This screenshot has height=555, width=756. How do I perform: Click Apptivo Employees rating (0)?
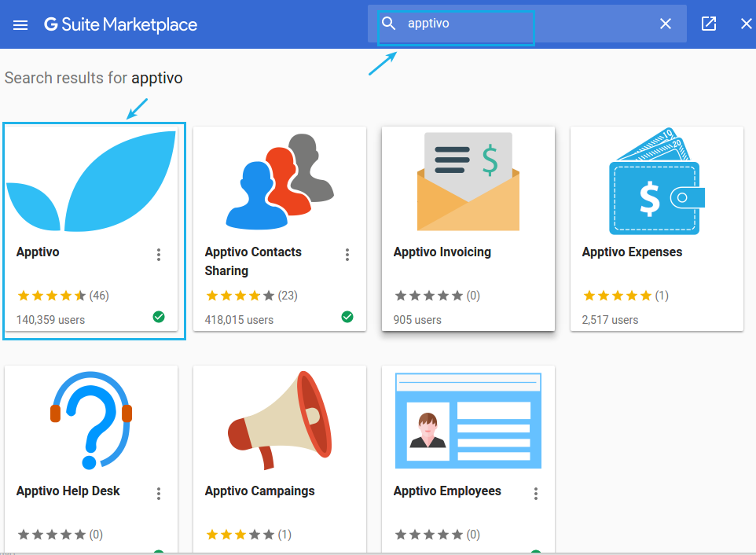click(x=437, y=535)
